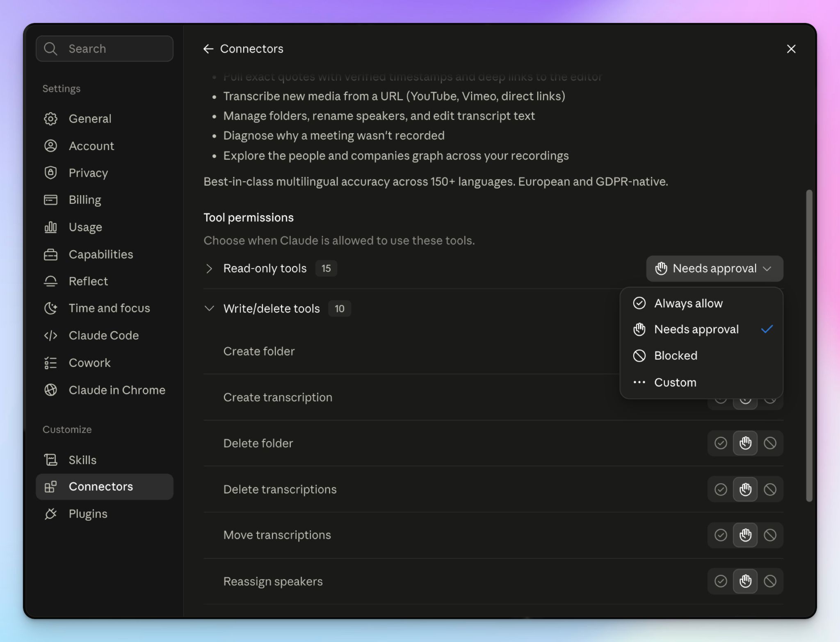840x642 pixels.
Task: Close the settings dialog
Action: 791,49
